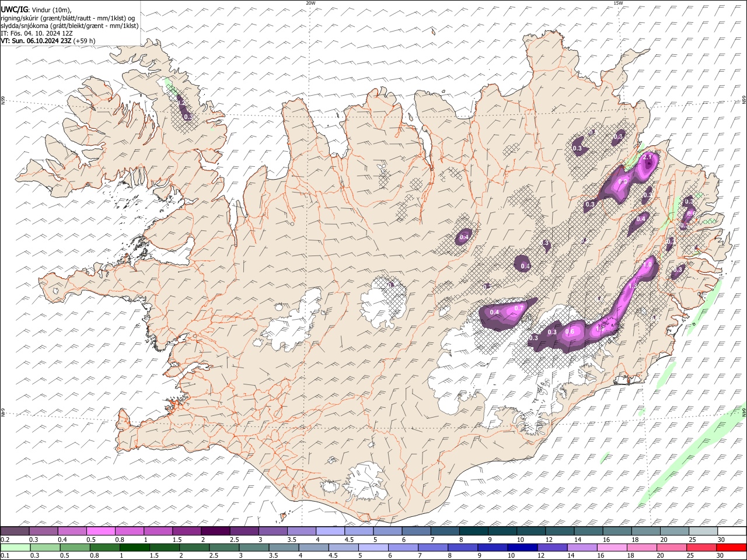Click the top-row legend swatch labeled 3.5
747x560 pixels.
(x=301, y=531)
